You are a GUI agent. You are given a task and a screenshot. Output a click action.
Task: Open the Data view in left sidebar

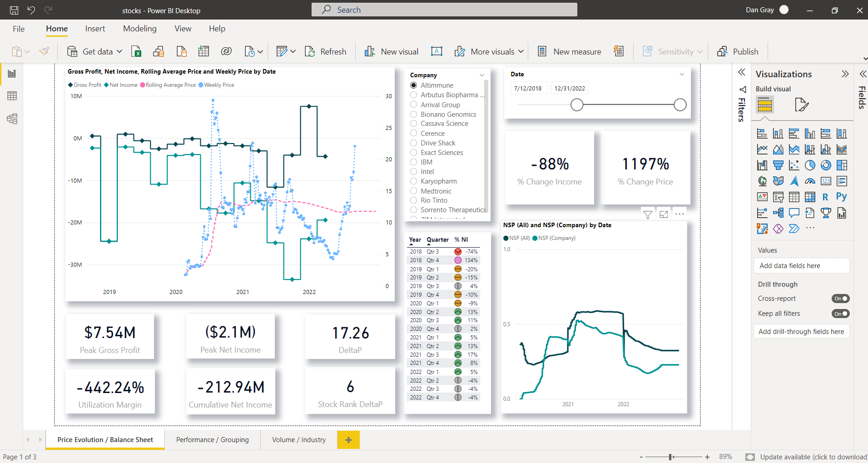[x=12, y=96]
